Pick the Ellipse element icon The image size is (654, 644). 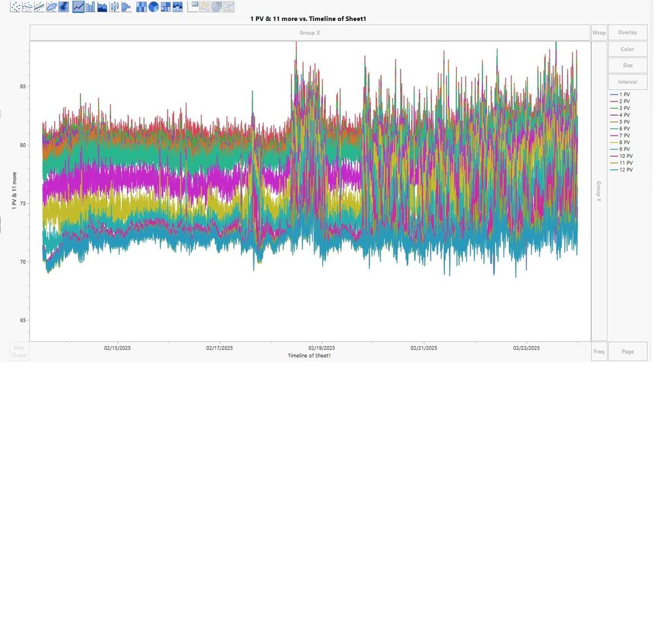[52, 7]
